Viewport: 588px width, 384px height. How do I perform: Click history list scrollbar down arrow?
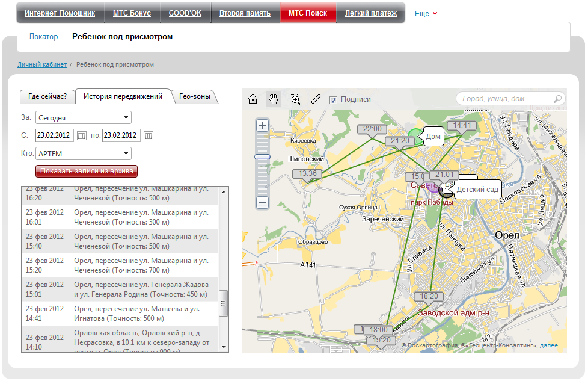point(224,347)
